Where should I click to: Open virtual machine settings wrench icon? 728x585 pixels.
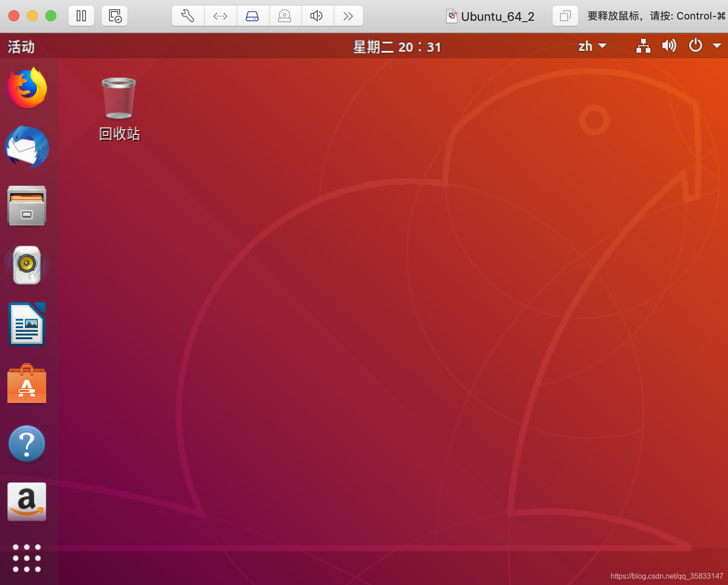pyautogui.click(x=188, y=16)
